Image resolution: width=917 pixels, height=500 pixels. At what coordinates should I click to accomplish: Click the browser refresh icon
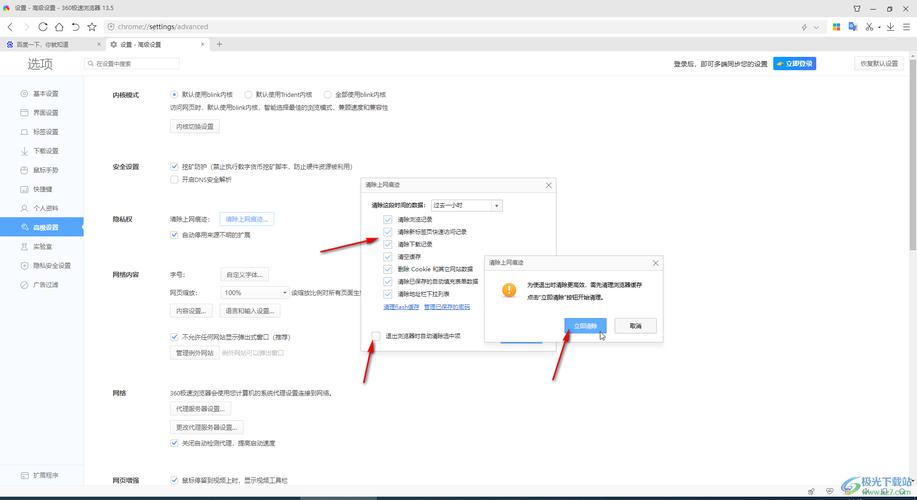tap(43, 27)
